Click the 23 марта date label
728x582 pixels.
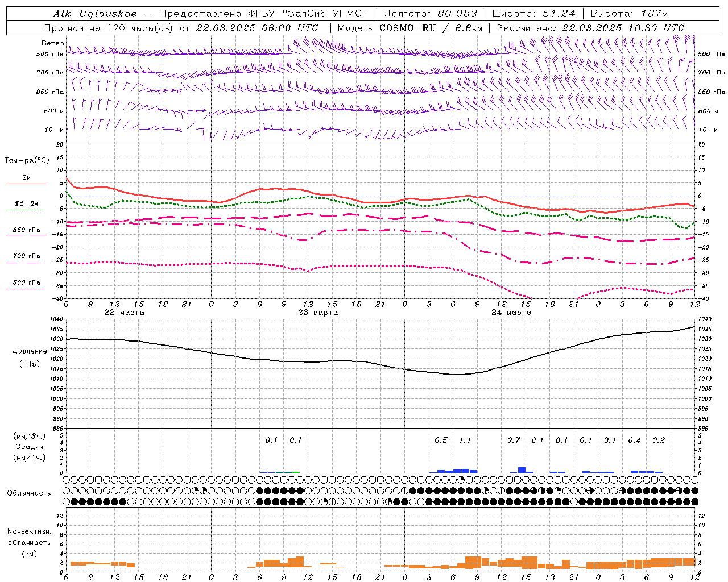click(x=318, y=313)
